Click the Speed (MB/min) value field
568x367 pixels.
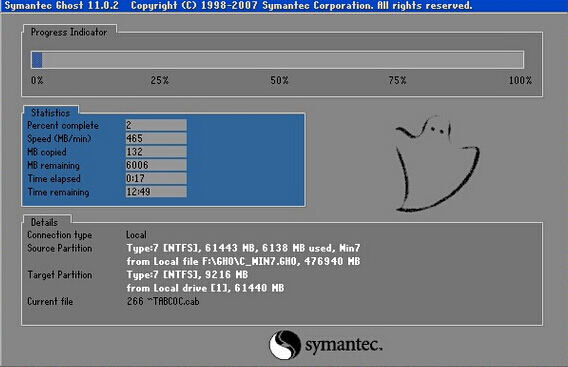coord(156,138)
